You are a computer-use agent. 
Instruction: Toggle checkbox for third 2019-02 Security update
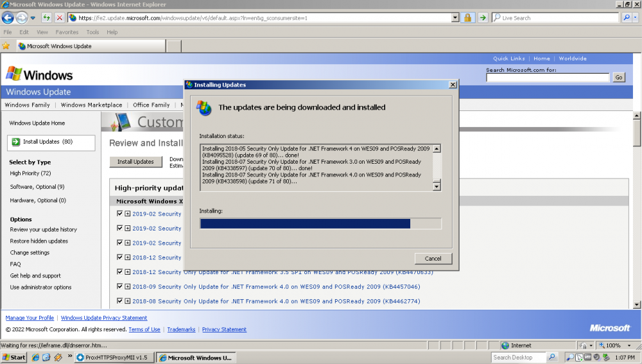point(119,243)
